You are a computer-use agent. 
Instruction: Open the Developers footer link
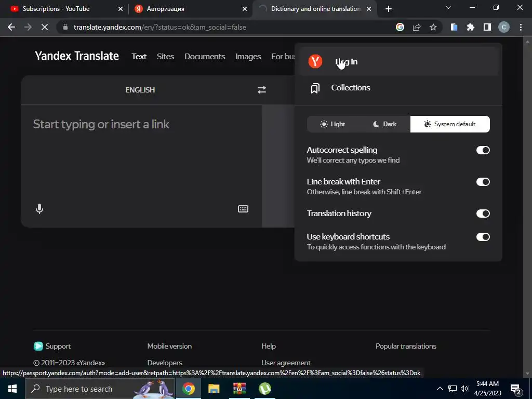165,363
